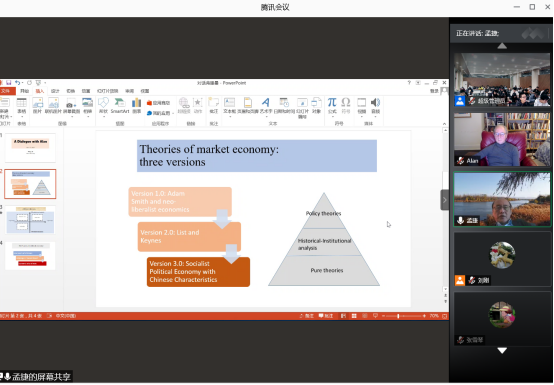The image size is (554, 385).
Task: Toggle the comments button in the status bar
Action: [x=326, y=316]
